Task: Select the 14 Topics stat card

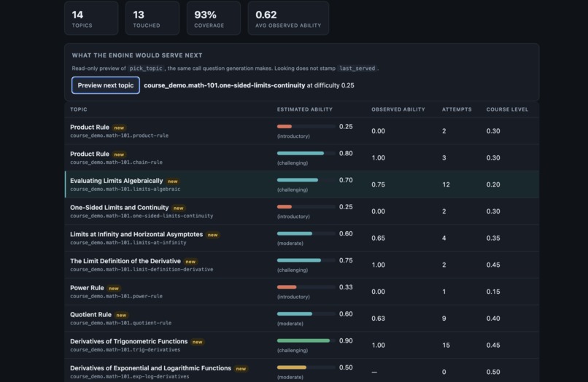Action: pyautogui.click(x=91, y=18)
